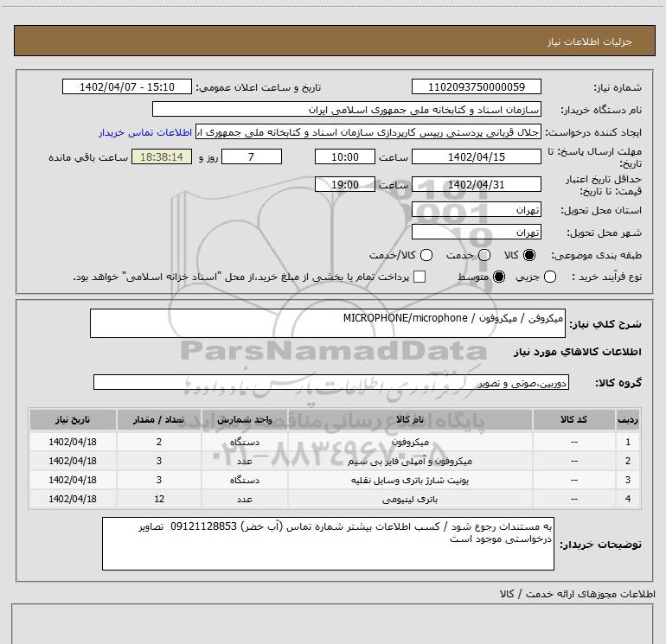Tick the Islamic treasury bonds payment checkbox
Viewport: 666px width, 644px height.
click(419, 277)
